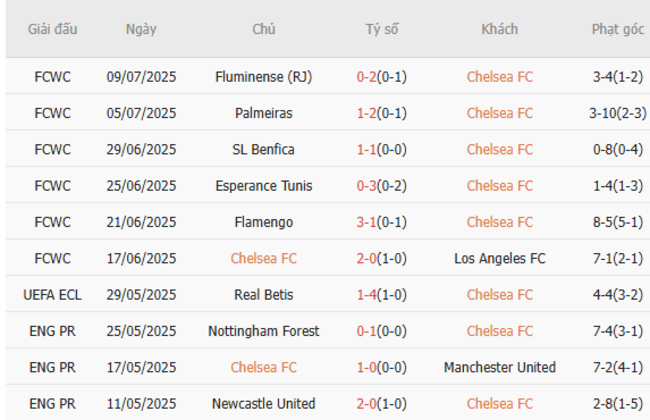Viewport: 650px width, 420px height.
Task: Select the 09/07/2025 match date
Action: coord(141,77)
